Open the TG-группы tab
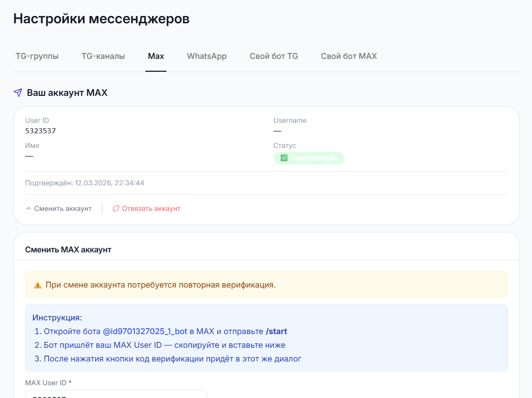Screen dimensions: 532x398 pyautogui.click(x=37, y=57)
